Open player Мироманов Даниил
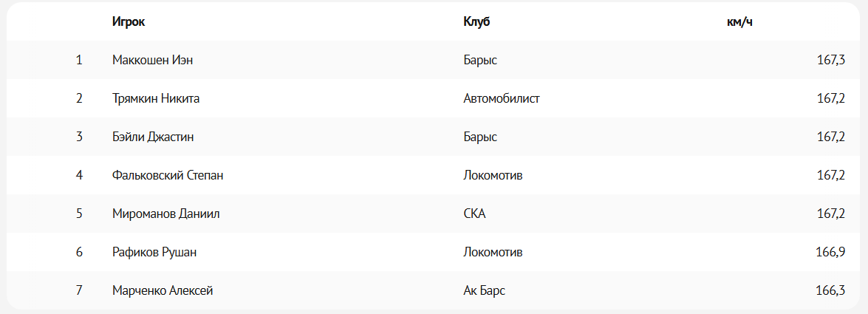Image resolution: width=868 pixels, height=314 pixels. pos(165,214)
